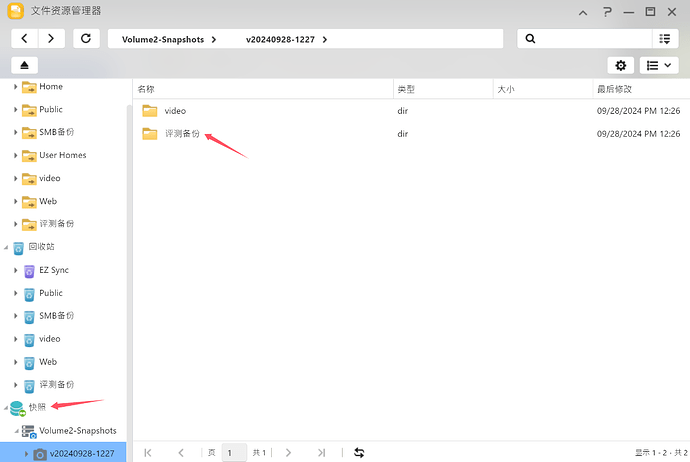Open the gear settings menu
The image size is (690, 462).
coord(621,65)
